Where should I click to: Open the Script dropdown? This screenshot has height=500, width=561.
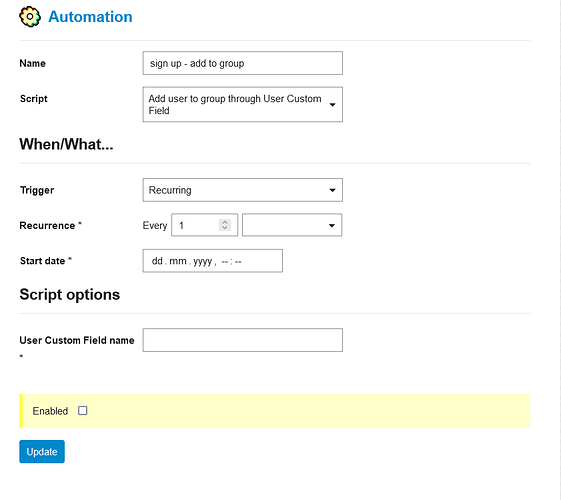click(x=243, y=104)
